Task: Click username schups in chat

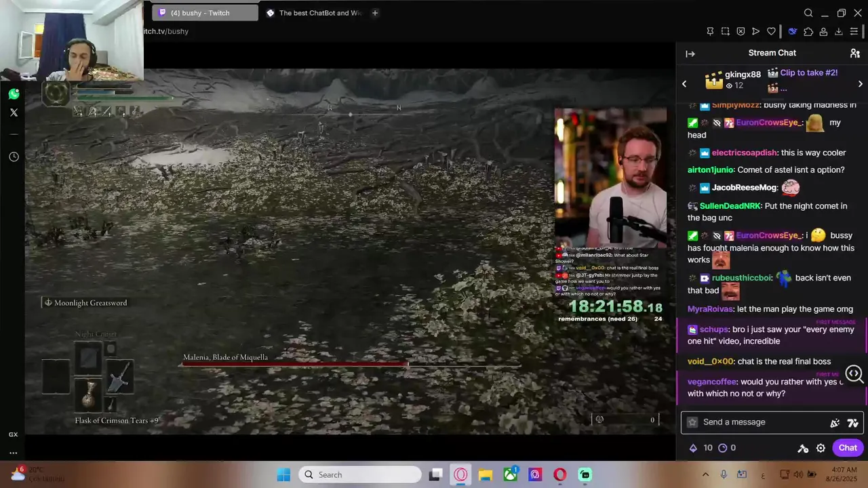Action: coord(714,329)
